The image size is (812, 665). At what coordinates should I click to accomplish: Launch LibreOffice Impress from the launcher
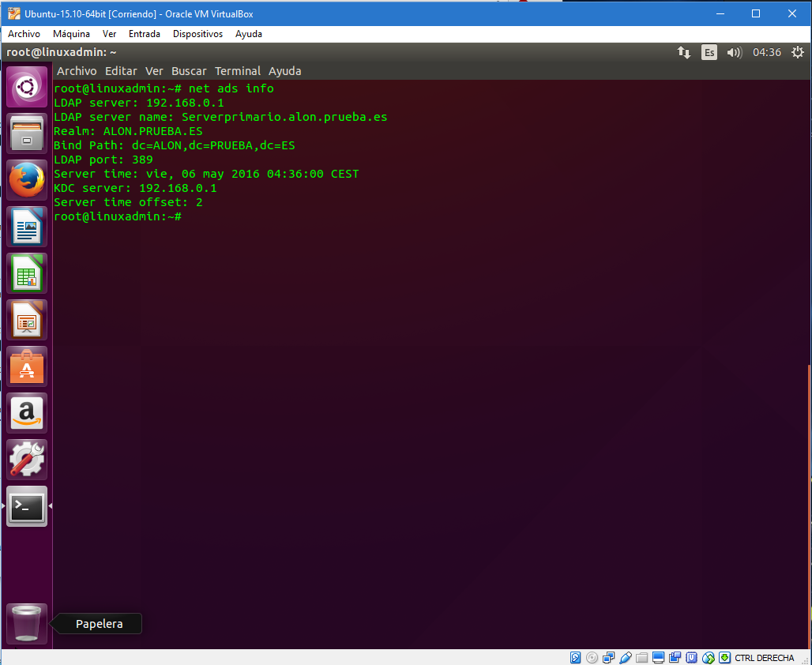click(x=27, y=320)
